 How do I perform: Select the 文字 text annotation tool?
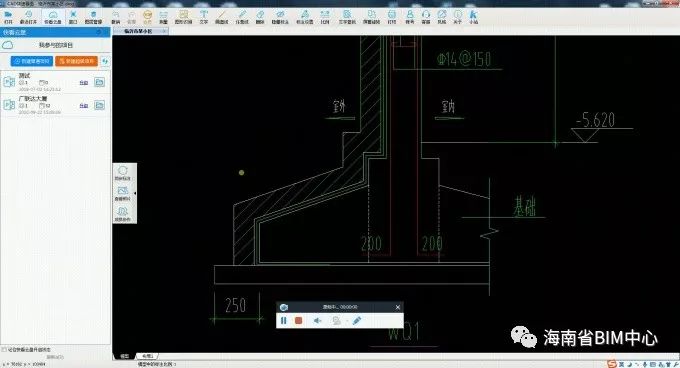tap(203, 17)
